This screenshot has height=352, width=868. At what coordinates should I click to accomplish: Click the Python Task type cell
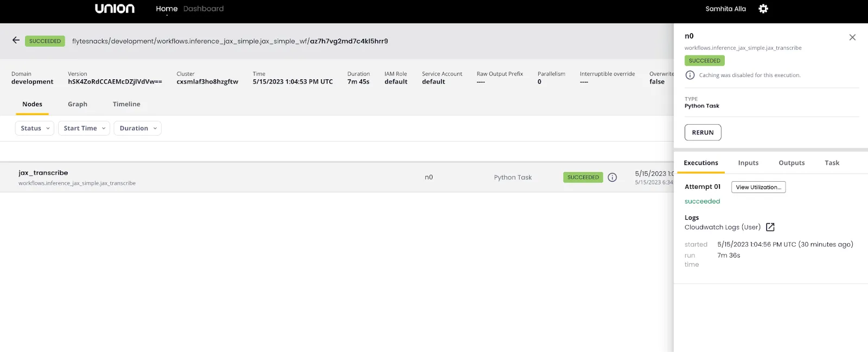(x=513, y=177)
